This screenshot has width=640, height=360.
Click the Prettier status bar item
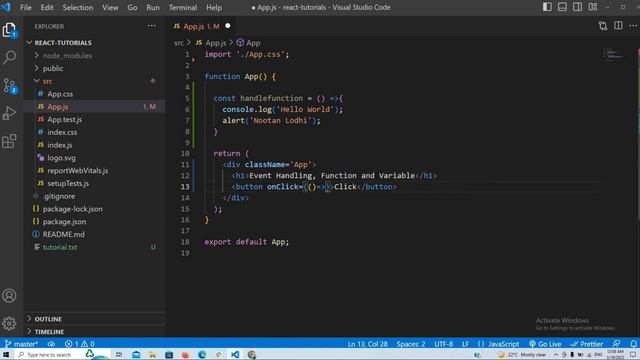pyautogui.click(x=587, y=344)
